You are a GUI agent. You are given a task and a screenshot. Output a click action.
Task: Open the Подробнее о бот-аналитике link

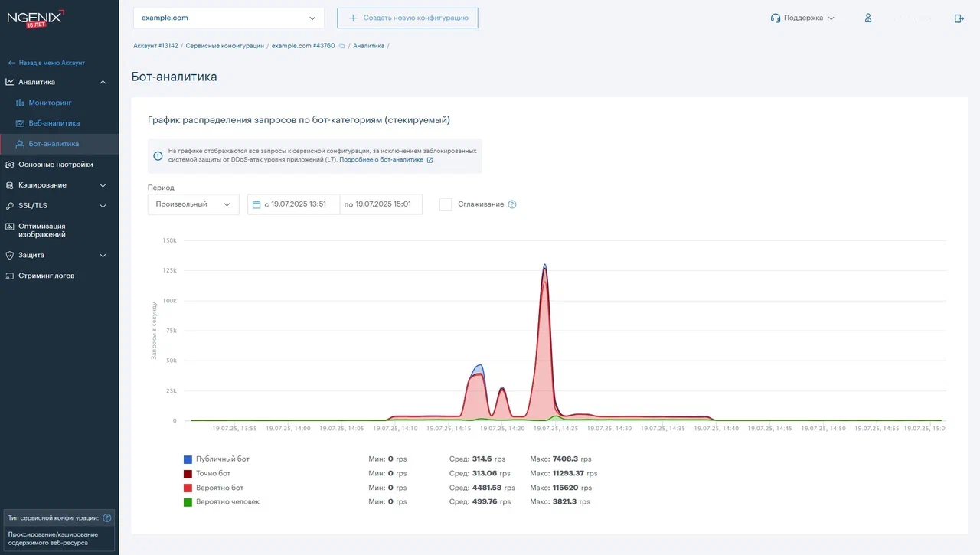pos(381,159)
